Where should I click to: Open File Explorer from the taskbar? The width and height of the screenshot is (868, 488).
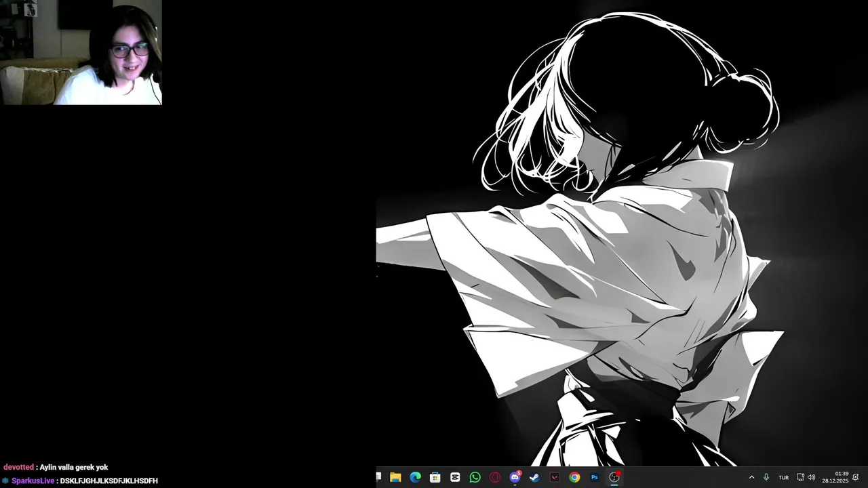point(395,477)
